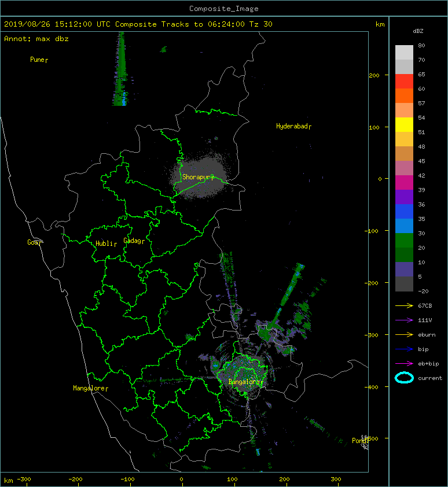The height and width of the screenshot is (487, 448).
Task: Click the vertical green echo streak east of Pune
Action: point(121,69)
